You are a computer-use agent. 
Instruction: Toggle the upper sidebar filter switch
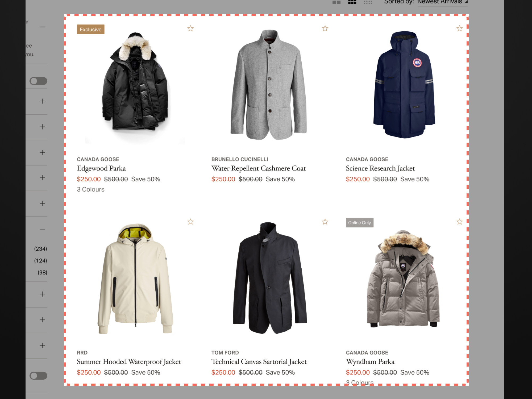pos(38,81)
